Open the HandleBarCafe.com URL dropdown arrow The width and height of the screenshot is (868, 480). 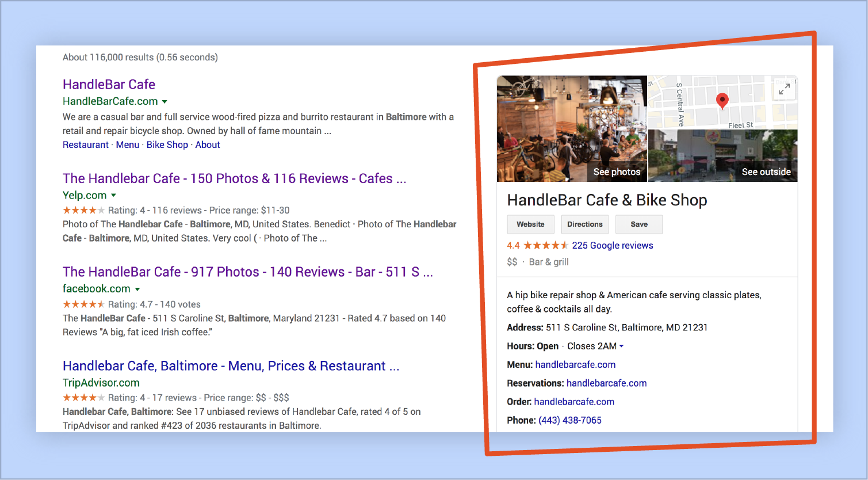click(x=165, y=102)
